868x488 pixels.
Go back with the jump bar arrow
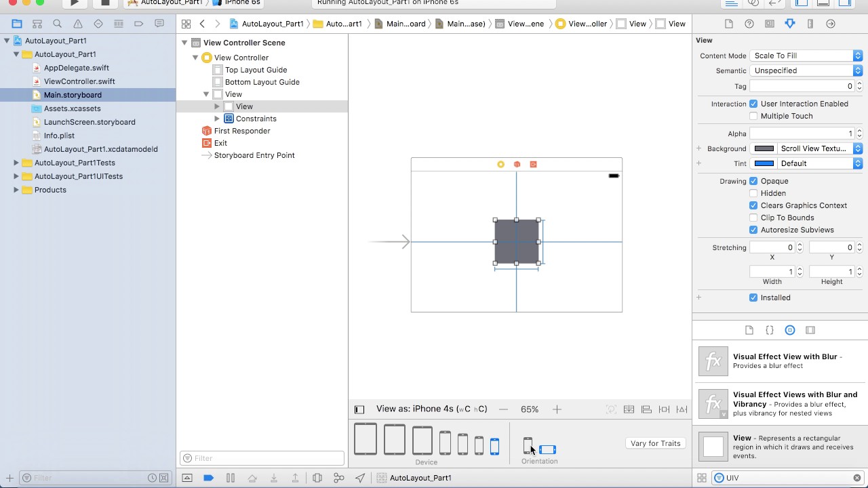[202, 24]
